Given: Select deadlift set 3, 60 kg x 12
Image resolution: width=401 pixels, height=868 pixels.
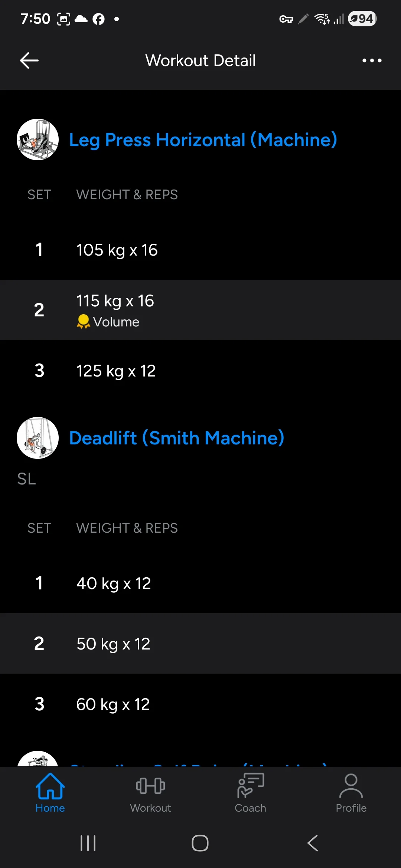Looking at the screenshot, I should point(200,704).
